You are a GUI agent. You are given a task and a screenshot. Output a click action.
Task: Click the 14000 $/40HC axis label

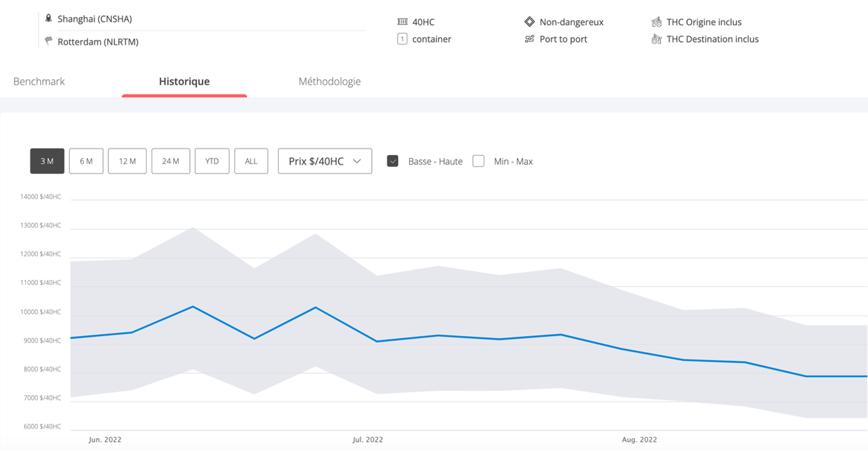pos(40,197)
